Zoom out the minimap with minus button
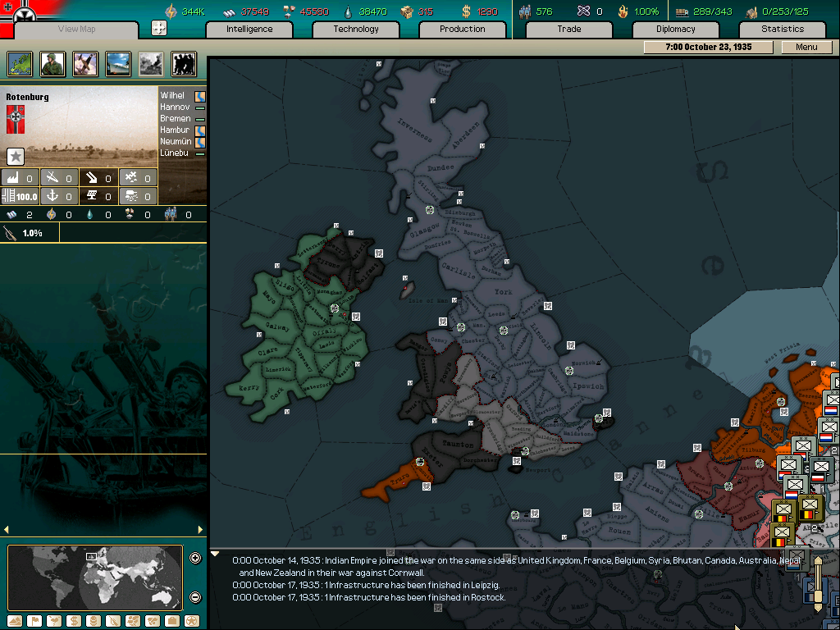Image resolution: width=840 pixels, height=630 pixels. (x=195, y=597)
